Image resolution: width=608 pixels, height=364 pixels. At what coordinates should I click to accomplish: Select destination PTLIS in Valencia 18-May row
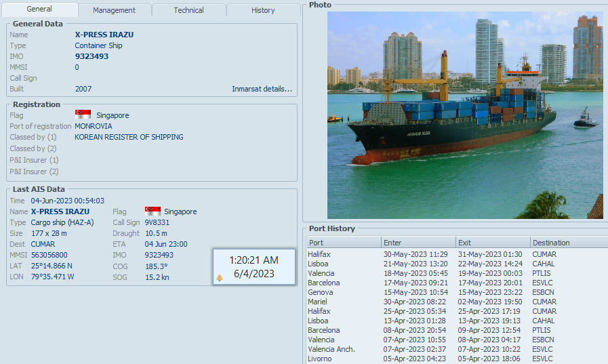click(x=542, y=273)
